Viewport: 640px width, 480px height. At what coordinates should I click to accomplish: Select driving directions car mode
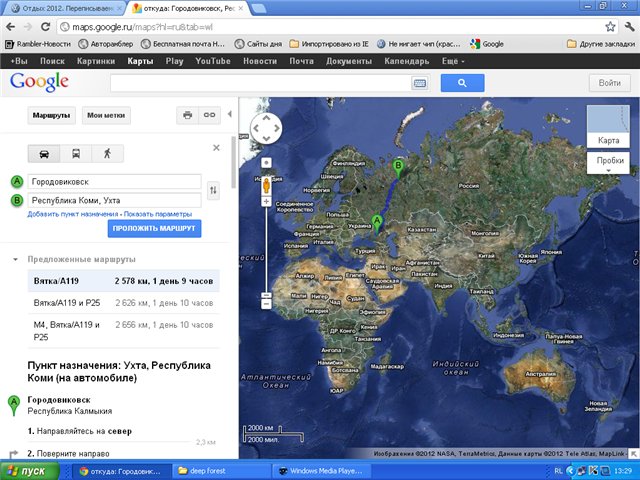[x=44, y=154]
